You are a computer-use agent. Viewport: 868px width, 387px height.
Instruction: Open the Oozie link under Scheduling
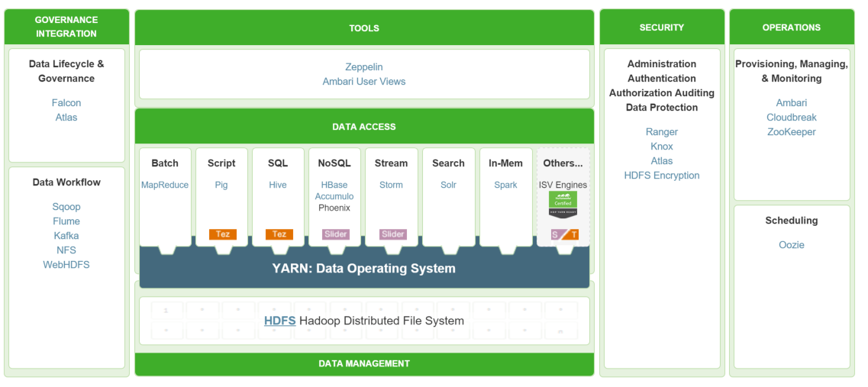(x=792, y=245)
